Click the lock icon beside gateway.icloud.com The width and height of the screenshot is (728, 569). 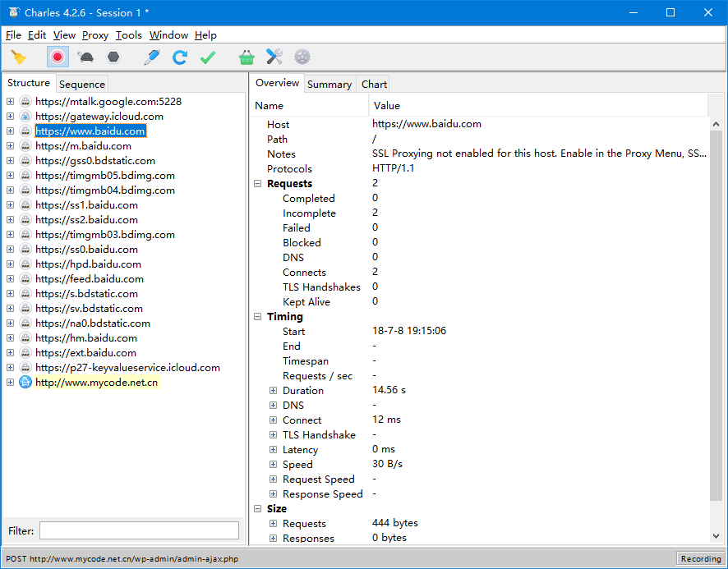point(25,116)
